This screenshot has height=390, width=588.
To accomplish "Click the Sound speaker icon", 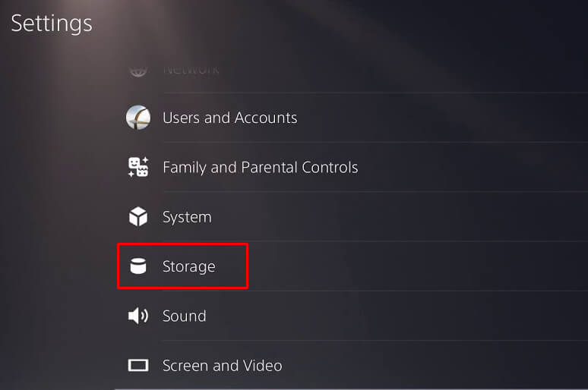I will point(138,316).
